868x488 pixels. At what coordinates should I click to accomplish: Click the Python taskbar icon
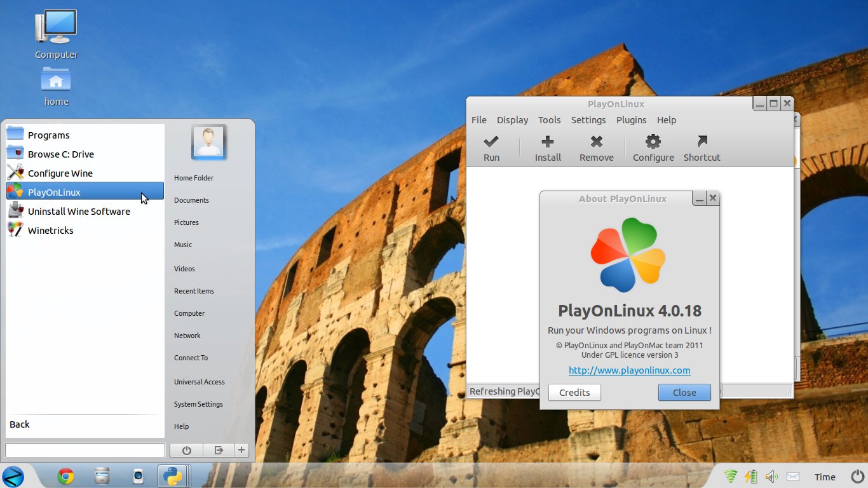point(172,476)
